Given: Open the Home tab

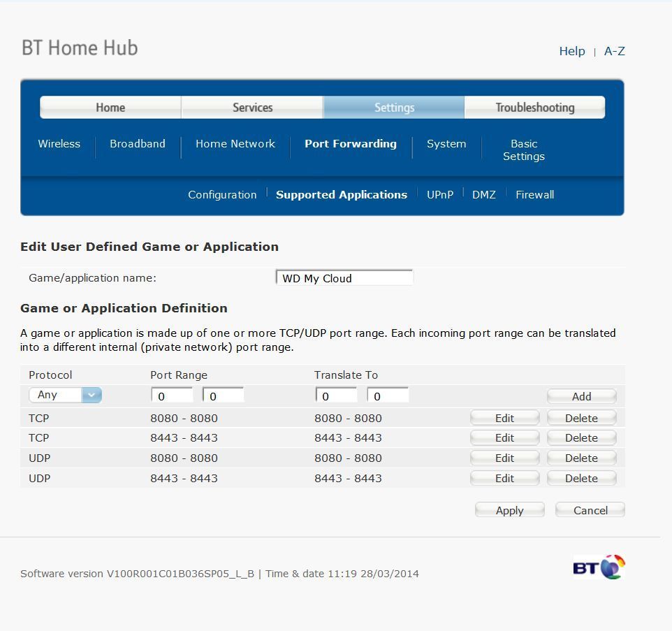Looking at the screenshot, I should (110, 107).
